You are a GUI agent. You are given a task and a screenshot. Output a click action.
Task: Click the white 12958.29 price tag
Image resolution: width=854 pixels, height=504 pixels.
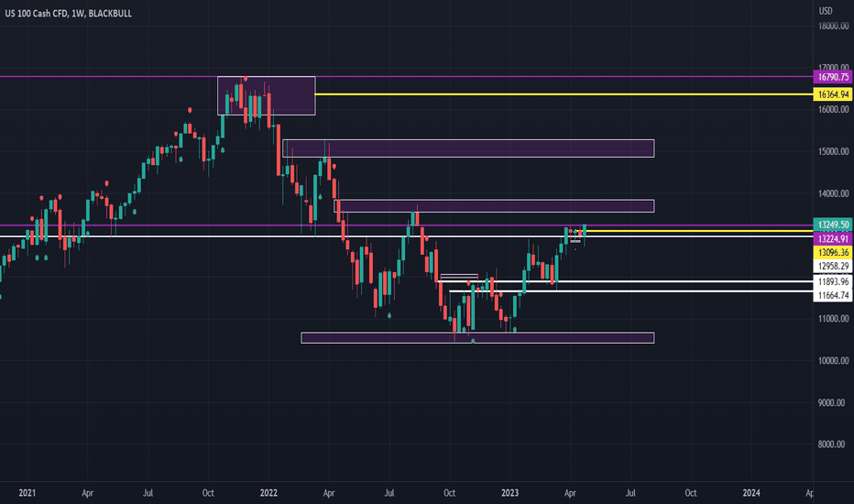point(833,266)
